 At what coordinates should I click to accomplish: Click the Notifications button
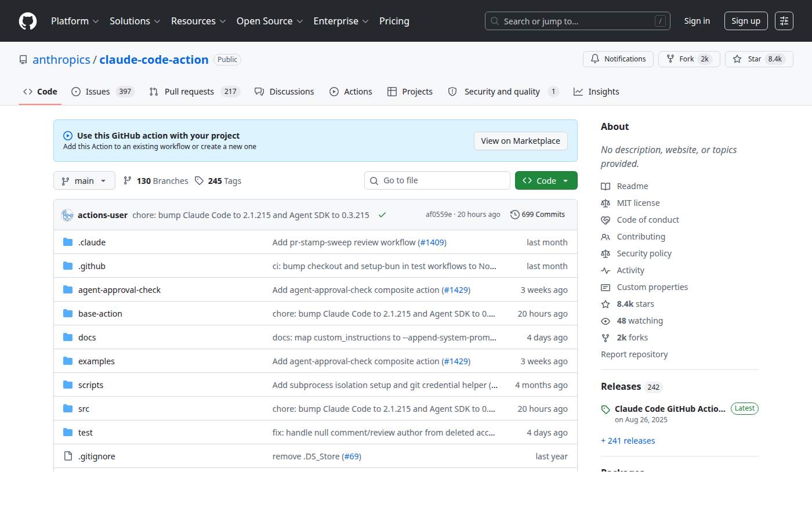click(618, 59)
